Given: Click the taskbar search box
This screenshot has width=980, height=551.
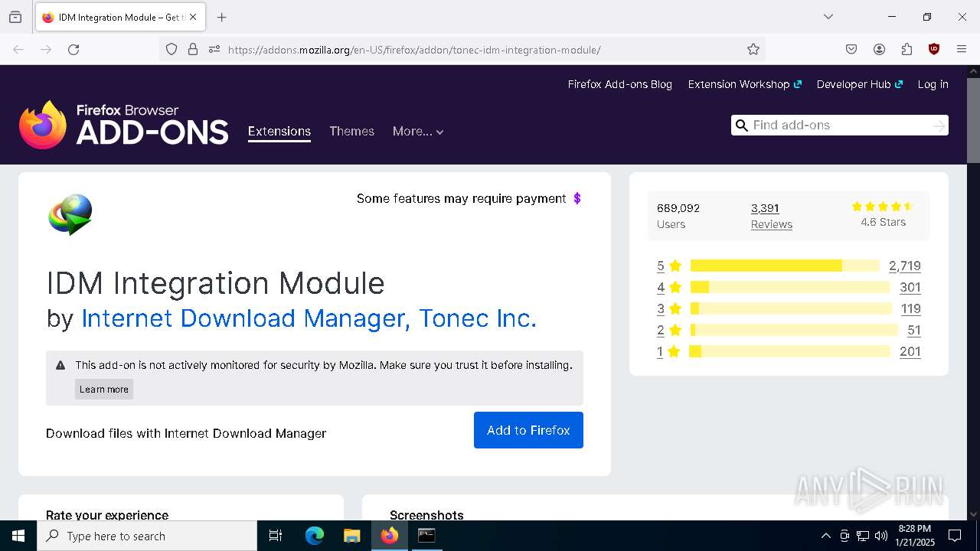Looking at the screenshot, I should (x=147, y=536).
